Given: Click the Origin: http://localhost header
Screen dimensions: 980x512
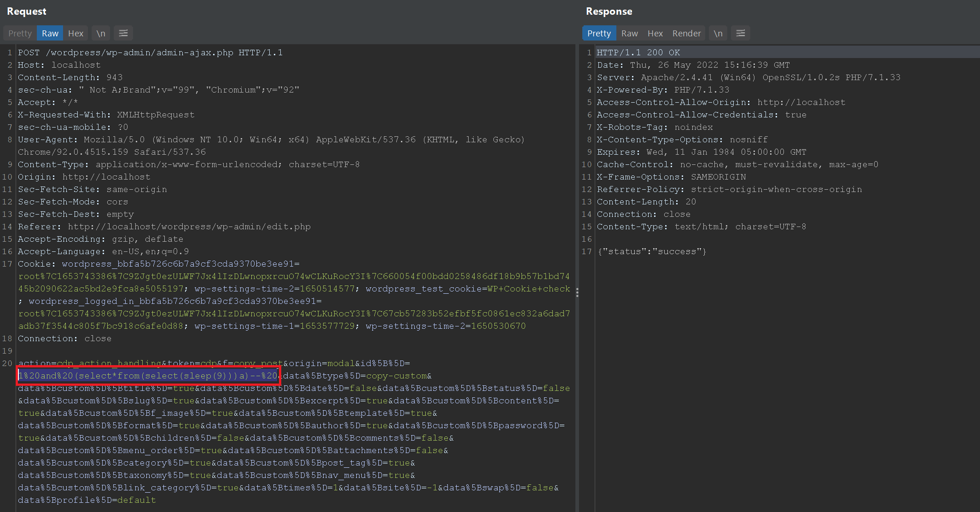Looking at the screenshot, I should point(84,177).
